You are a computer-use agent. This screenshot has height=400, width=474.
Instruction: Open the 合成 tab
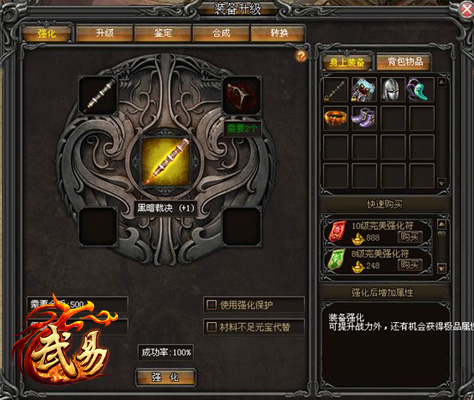pyautogui.click(x=221, y=33)
